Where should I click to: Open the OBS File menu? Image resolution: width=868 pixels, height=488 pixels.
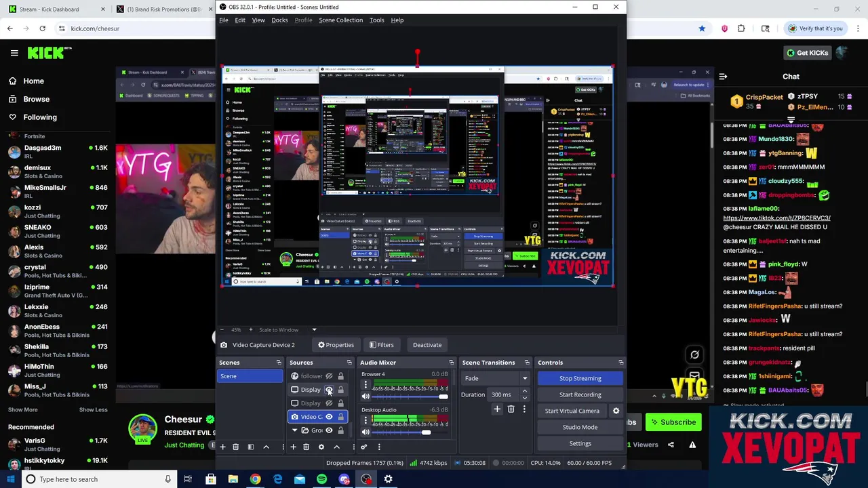click(223, 20)
